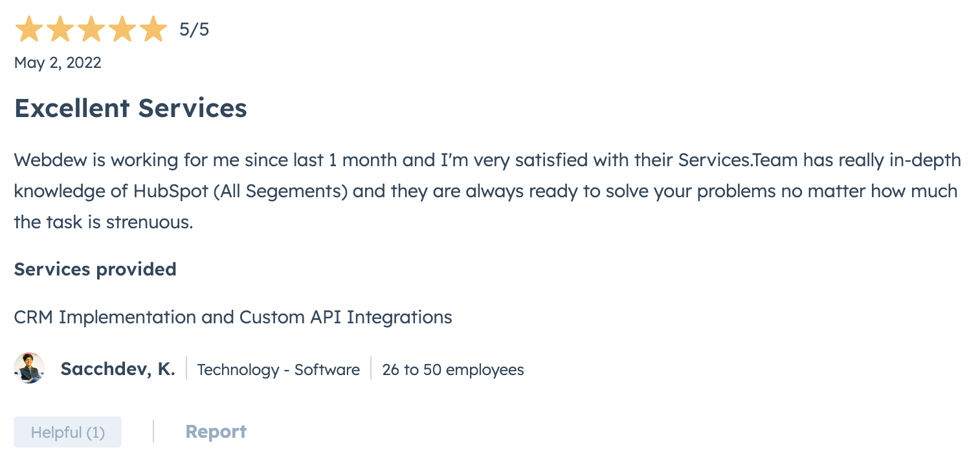Click the reviewer's profile avatar
This screenshot has width=980, height=452.
[29, 369]
